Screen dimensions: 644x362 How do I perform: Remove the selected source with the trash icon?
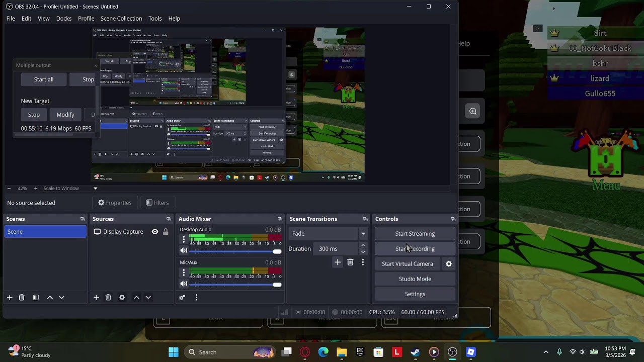click(108, 297)
